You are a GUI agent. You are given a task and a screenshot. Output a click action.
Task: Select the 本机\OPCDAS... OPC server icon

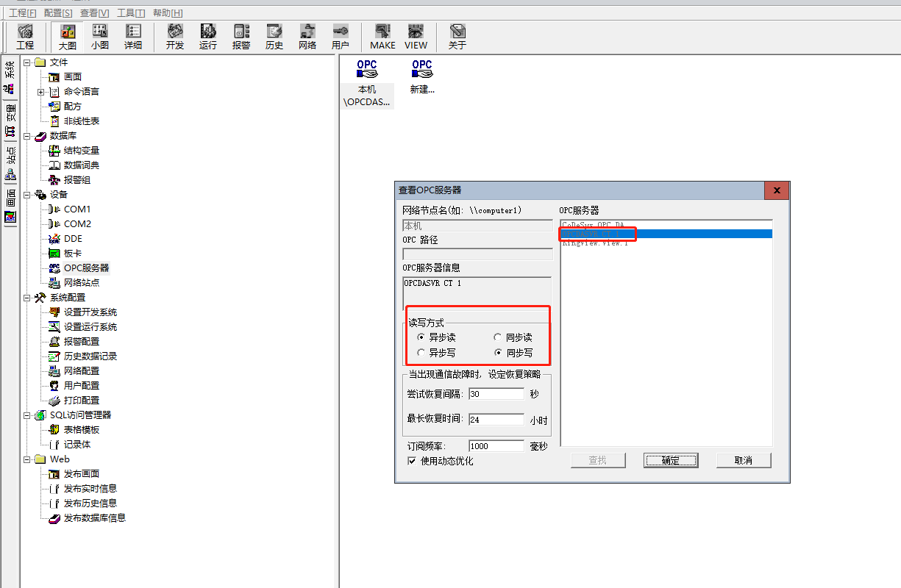pos(367,83)
